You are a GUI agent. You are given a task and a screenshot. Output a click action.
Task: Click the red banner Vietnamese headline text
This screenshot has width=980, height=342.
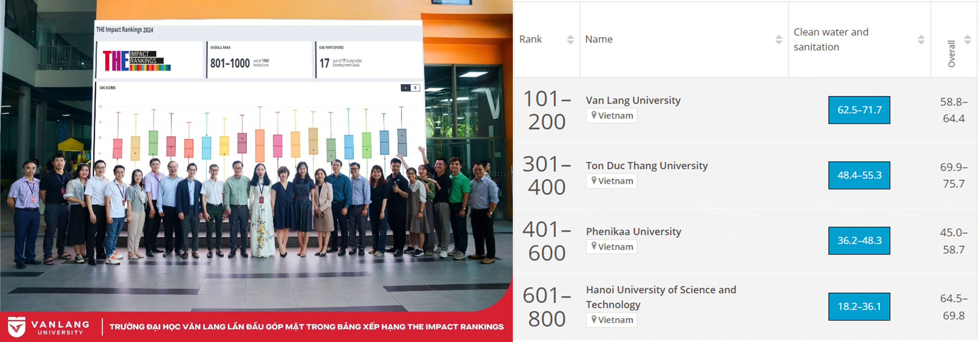[x=306, y=327]
